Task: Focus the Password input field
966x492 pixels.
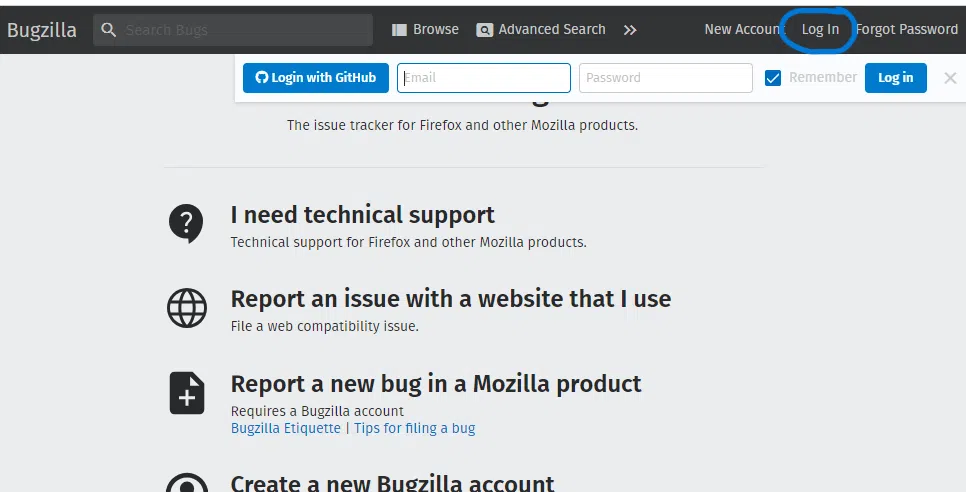Action: [x=666, y=78]
